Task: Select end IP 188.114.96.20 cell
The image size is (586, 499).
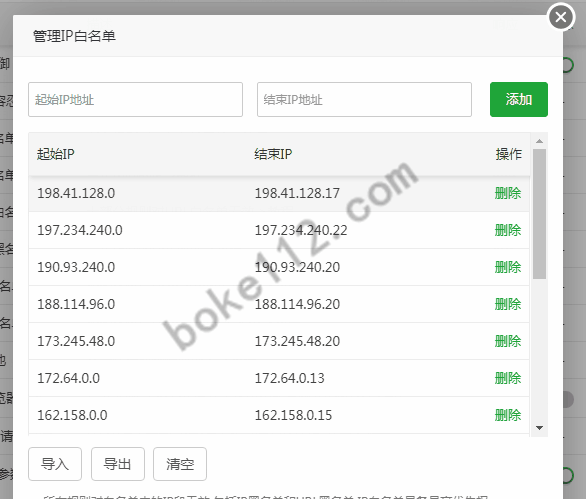Action: pyautogui.click(x=297, y=304)
